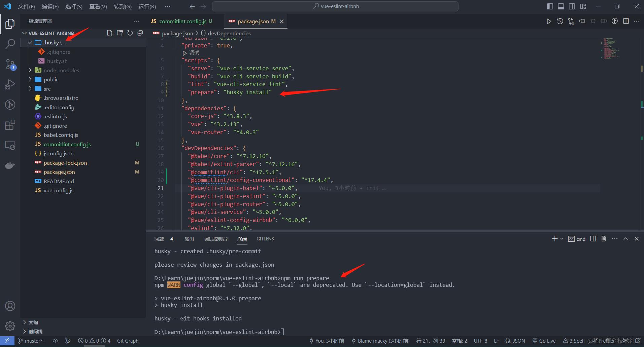
Task: Toggle the secondary sidebar layout button
Action: (x=572, y=6)
